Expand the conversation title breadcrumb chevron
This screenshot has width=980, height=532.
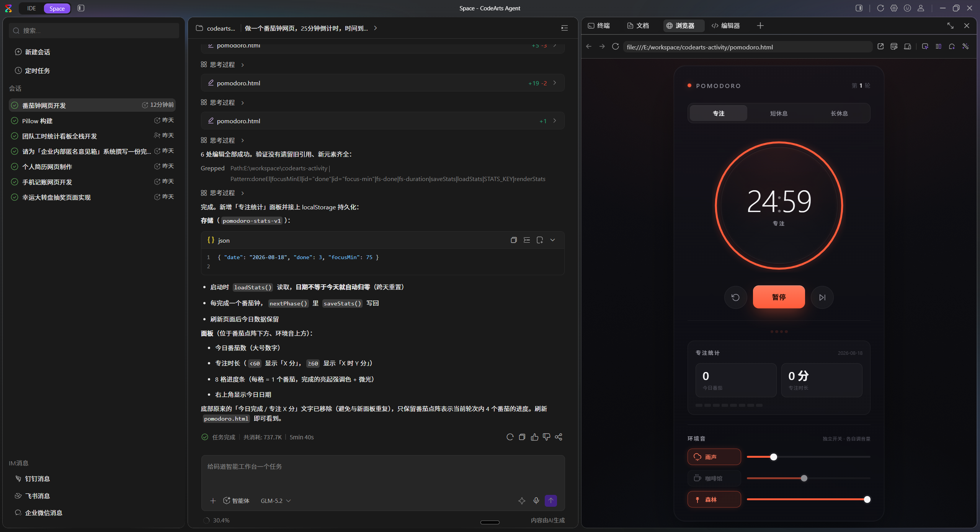point(376,28)
